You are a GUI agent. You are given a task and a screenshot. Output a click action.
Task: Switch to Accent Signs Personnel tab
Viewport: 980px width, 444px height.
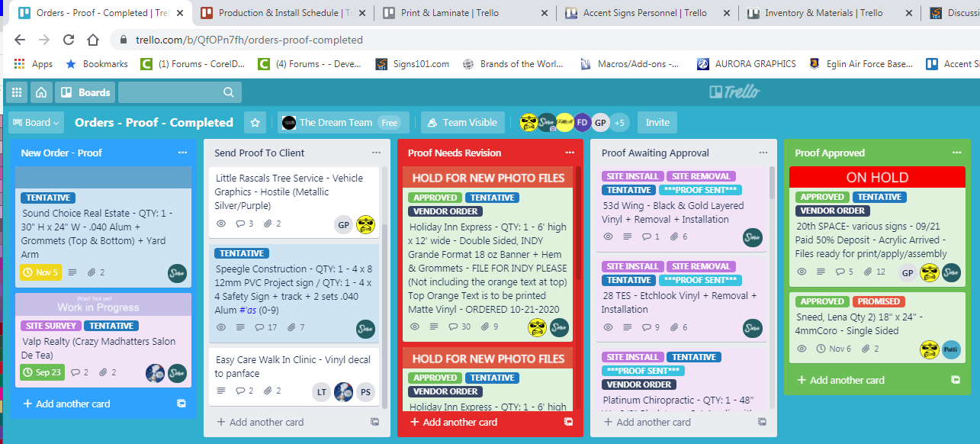[x=644, y=13]
